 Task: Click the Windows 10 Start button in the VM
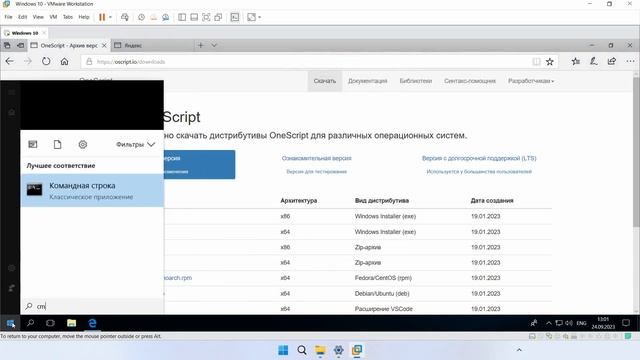tap(10, 323)
